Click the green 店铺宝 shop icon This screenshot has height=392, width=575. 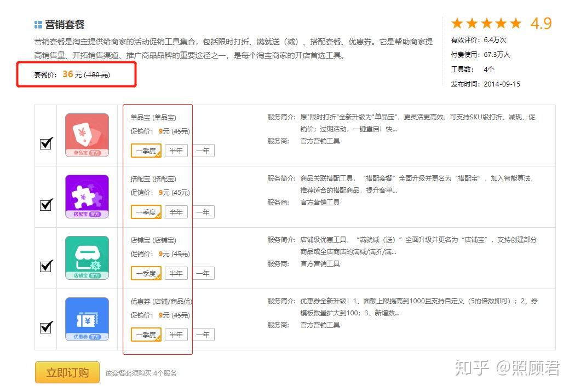(87, 258)
